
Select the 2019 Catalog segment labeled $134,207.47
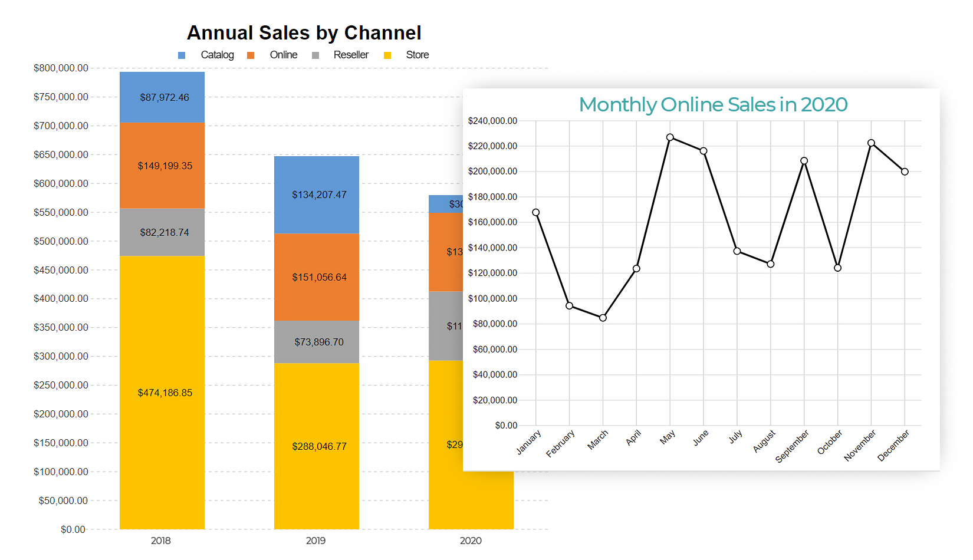pyautogui.click(x=317, y=195)
